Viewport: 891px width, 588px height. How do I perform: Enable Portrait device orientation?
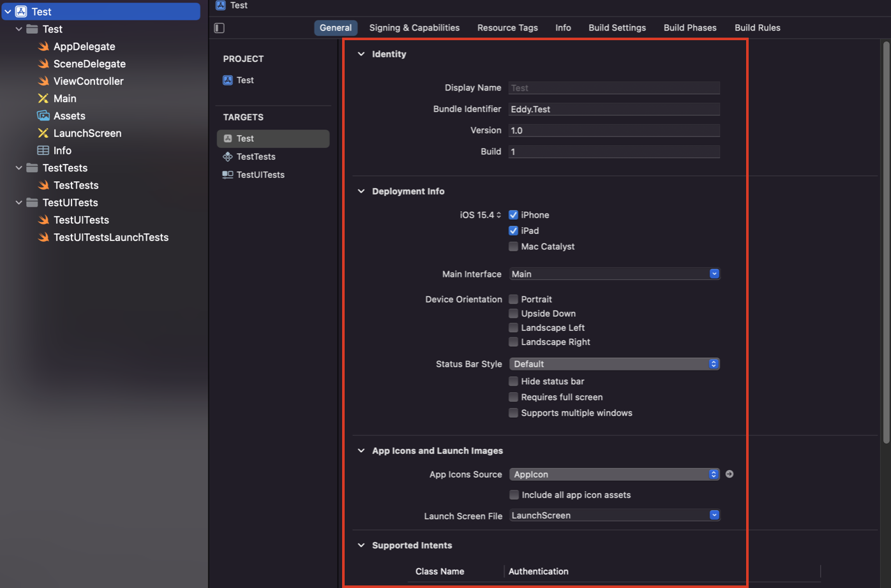(x=513, y=299)
